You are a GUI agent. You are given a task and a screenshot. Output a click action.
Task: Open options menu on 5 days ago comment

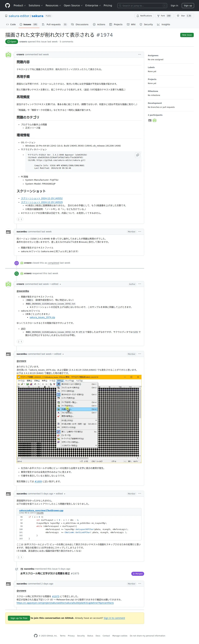tap(140, 494)
